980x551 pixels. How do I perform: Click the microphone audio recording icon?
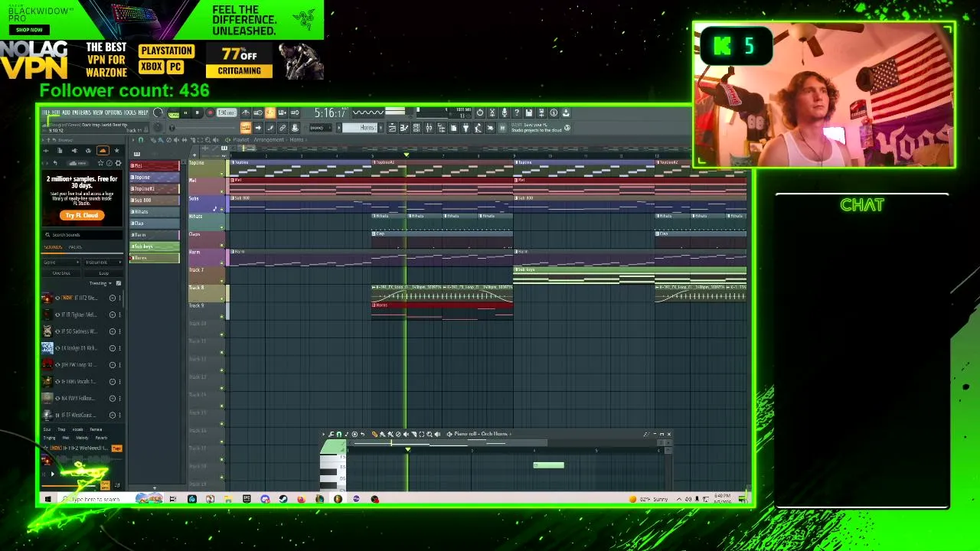505,113
